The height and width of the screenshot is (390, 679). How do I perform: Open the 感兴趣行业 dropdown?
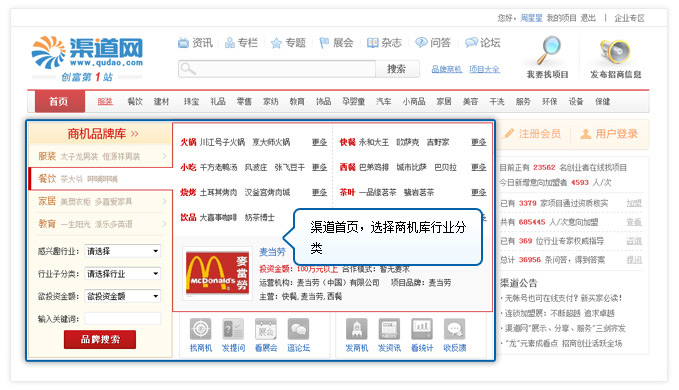(123, 251)
